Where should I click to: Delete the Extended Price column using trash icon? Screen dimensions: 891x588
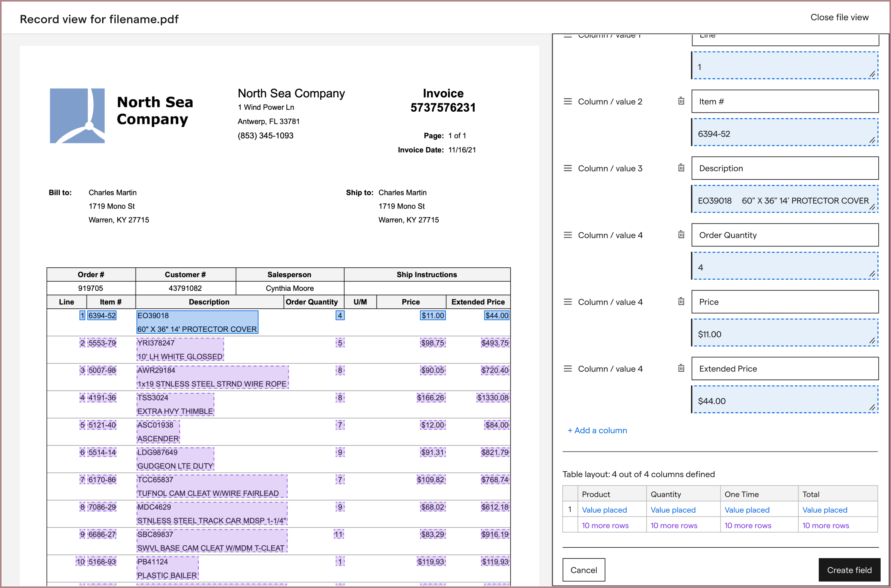point(680,369)
